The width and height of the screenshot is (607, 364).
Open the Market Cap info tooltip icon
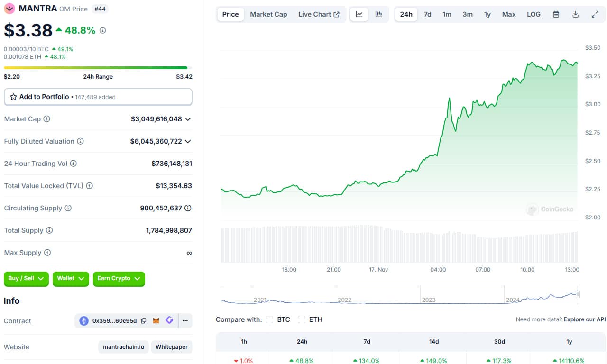click(x=47, y=119)
